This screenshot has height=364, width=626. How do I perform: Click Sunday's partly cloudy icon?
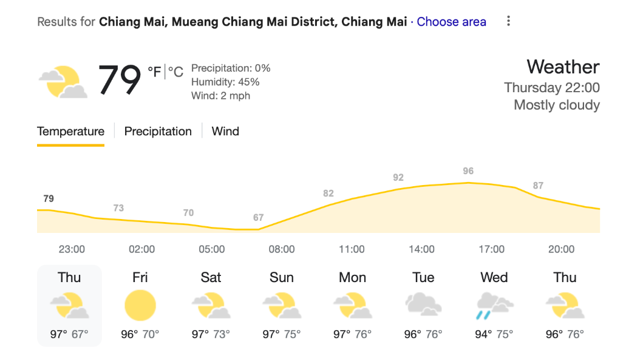pyautogui.click(x=282, y=305)
